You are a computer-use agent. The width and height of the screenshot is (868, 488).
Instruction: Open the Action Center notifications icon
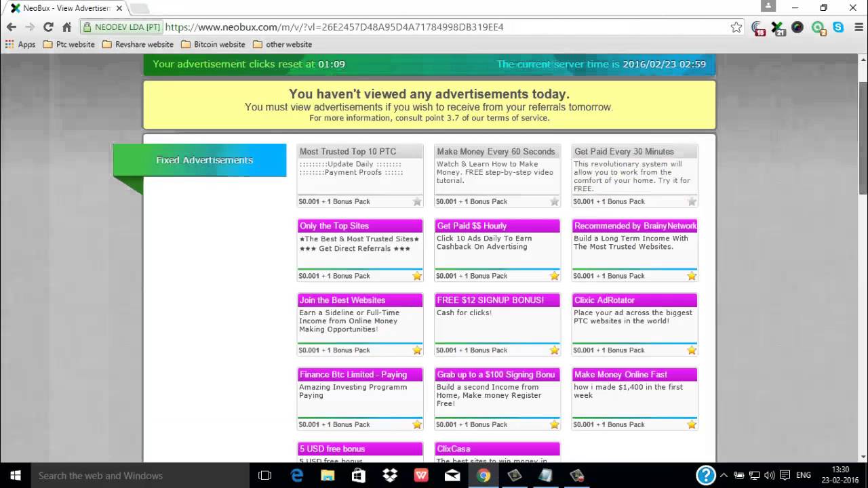coord(785,476)
